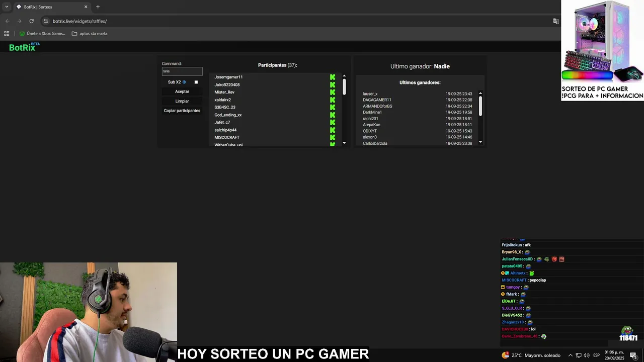Click the ESP language indicator
Screen dimensions: 644x362
[597, 355]
